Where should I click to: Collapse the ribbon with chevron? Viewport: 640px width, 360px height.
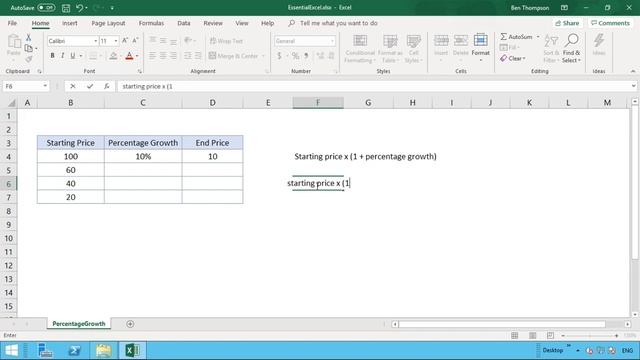[633, 71]
